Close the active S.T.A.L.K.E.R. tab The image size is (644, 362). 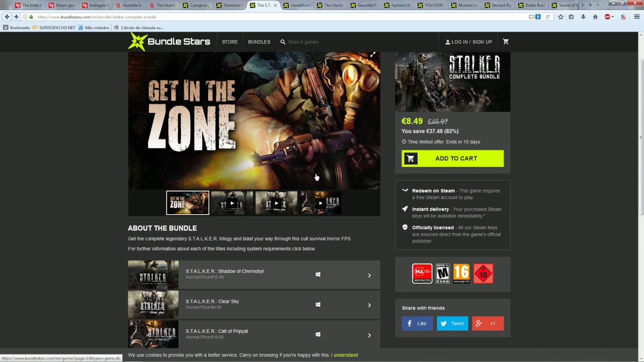tap(275, 5)
